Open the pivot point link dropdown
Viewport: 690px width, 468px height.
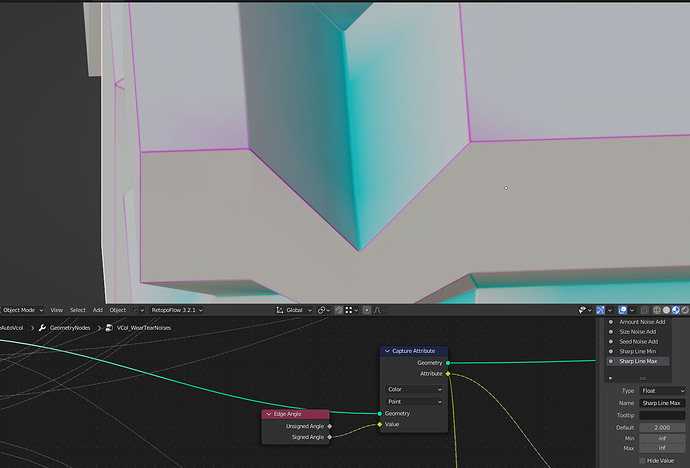click(x=324, y=310)
